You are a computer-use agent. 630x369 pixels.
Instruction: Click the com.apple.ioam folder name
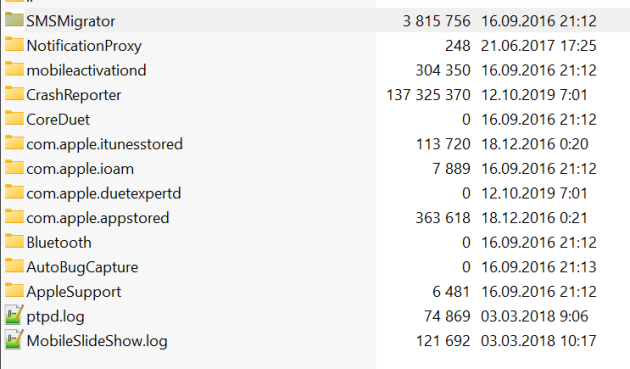pyautogui.click(x=80, y=169)
